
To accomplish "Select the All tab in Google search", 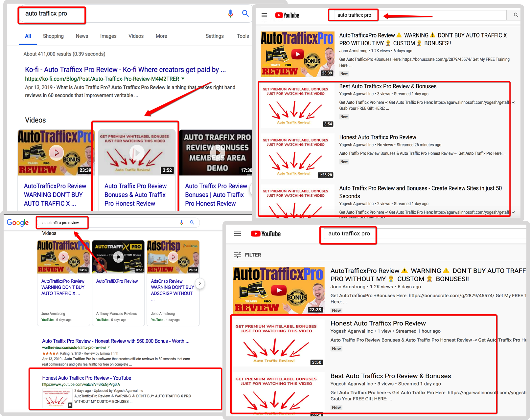I will 28,36.
